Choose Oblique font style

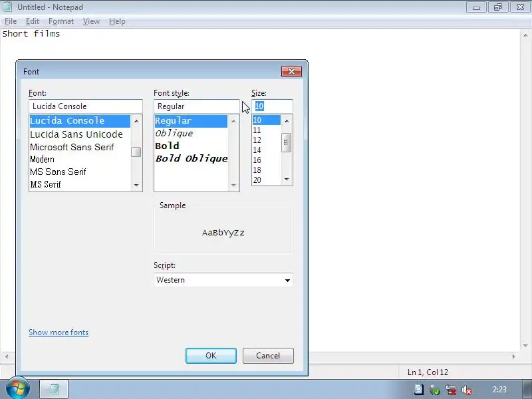[191, 134]
